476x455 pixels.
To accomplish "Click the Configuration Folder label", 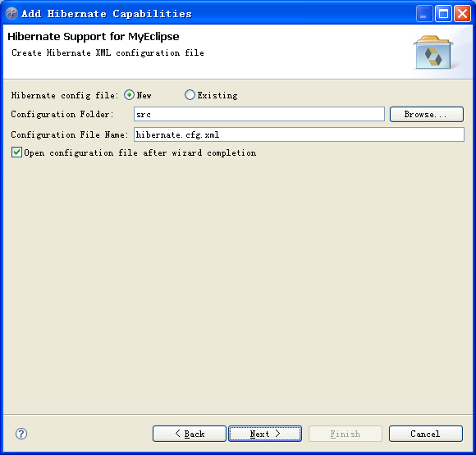I will tap(62, 114).
